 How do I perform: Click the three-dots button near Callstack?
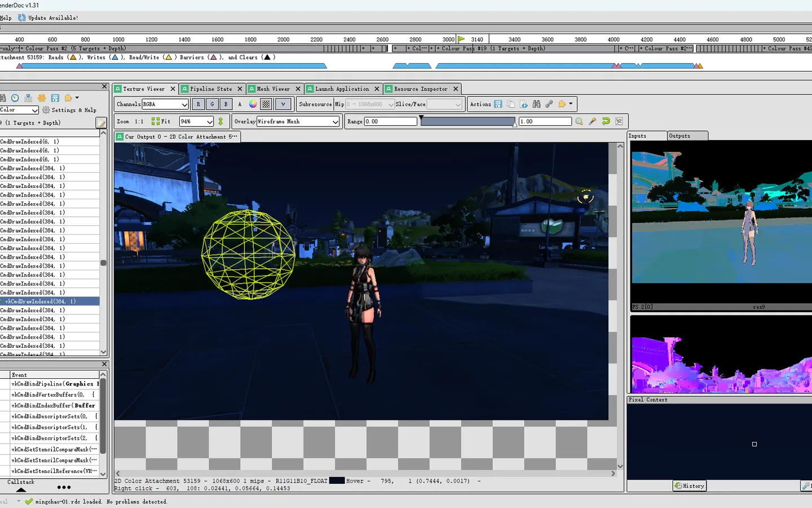pos(64,487)
